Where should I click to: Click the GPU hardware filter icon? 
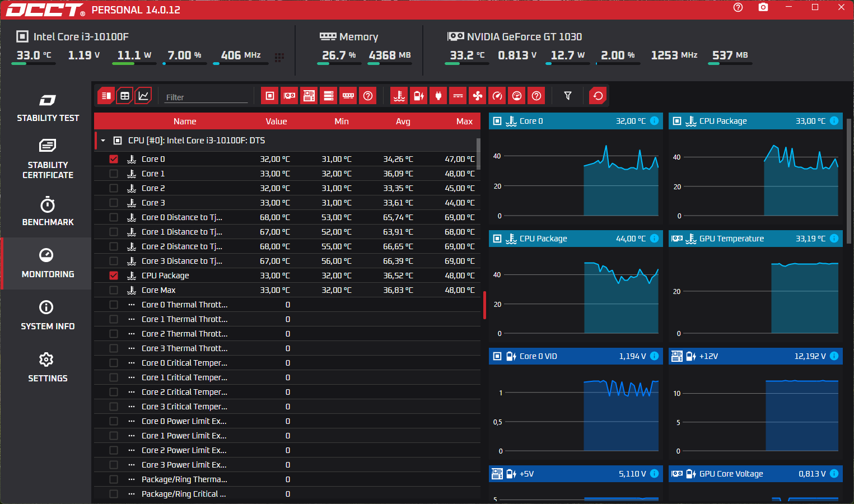click(x=290, y=96)
